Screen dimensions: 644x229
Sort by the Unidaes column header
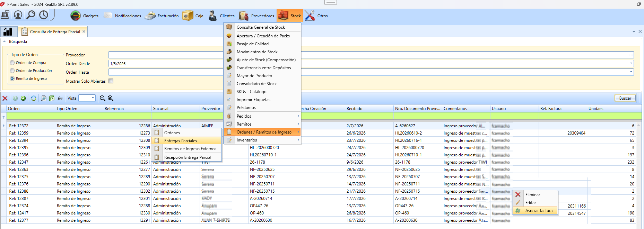611,109
